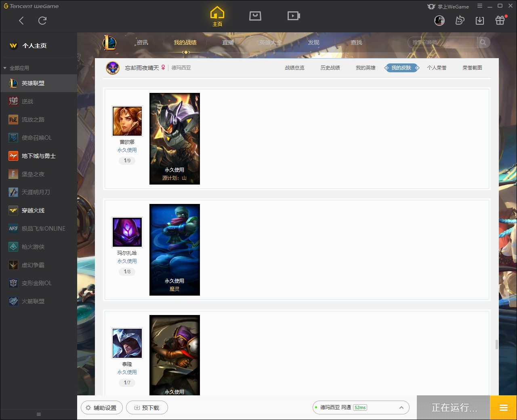Open the skin image beside 泰隆

click(174, 355)
